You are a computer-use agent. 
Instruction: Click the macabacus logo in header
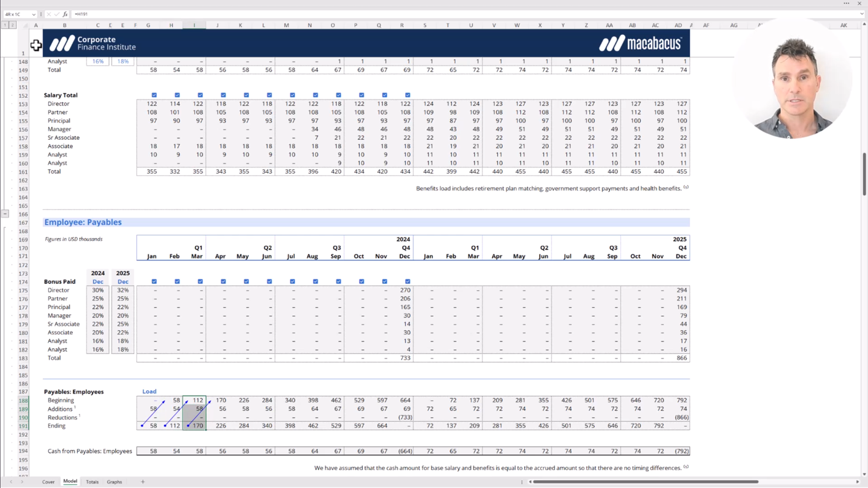pos(640,43)
